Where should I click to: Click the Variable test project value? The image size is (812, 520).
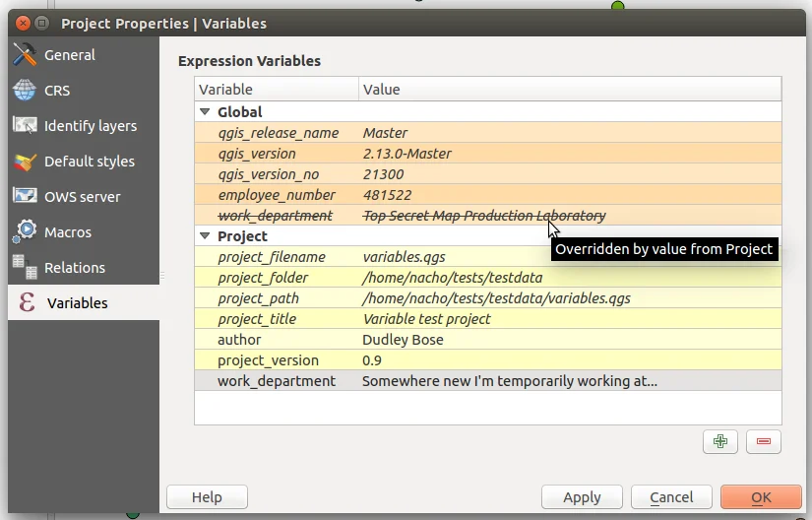[427, 319]
